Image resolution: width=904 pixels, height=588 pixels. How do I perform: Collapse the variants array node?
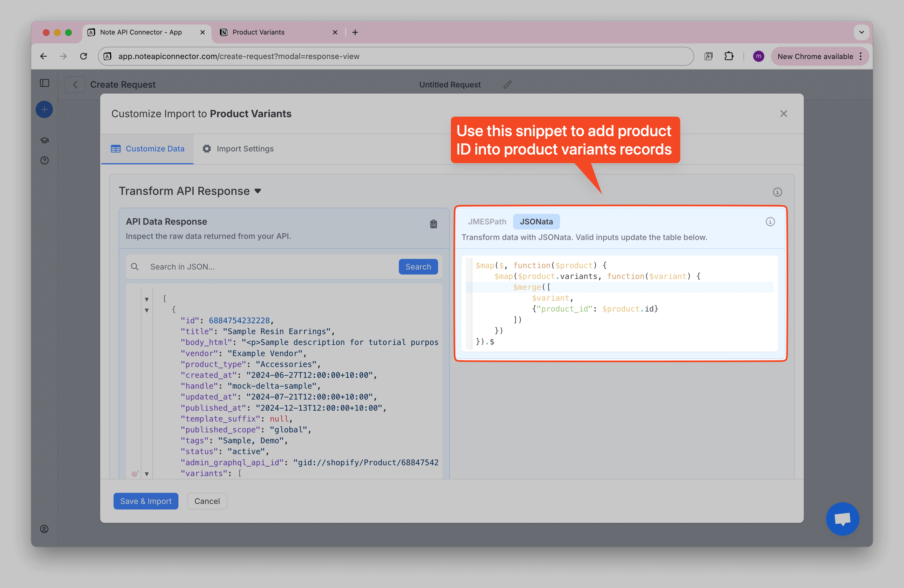pyautogui.click(x=147, y=474)
